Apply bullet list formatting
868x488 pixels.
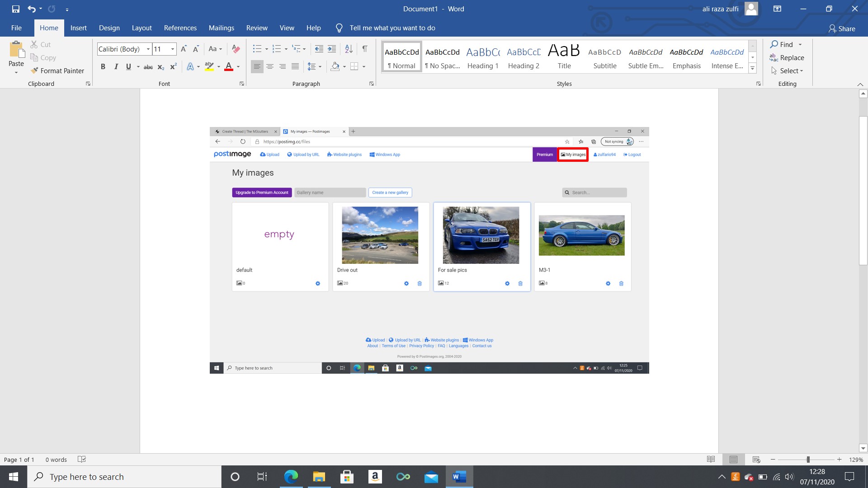point(257,49)
